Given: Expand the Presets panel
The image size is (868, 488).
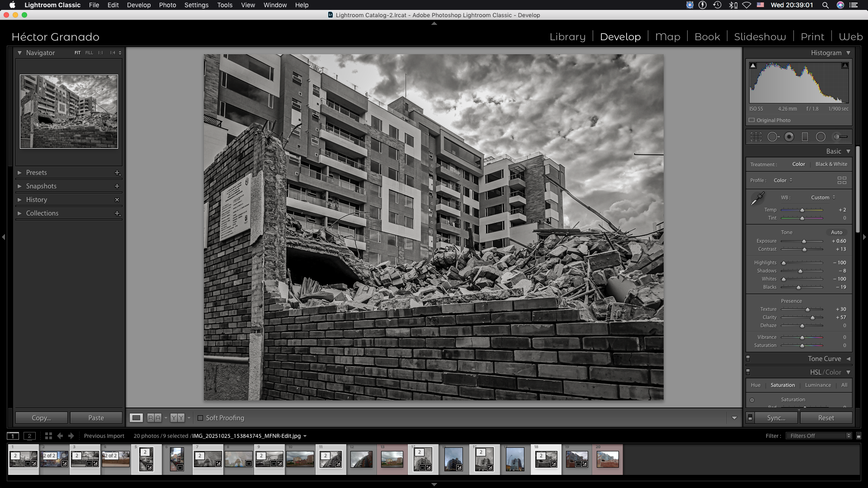Looking at the screenshot, I should click(x=36, y=173).
